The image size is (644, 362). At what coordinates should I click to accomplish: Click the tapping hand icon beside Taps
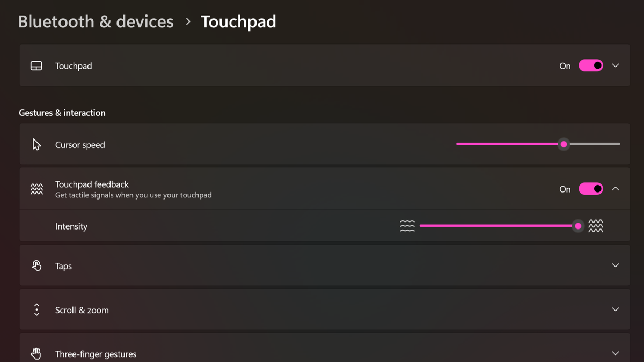[36, 265]
